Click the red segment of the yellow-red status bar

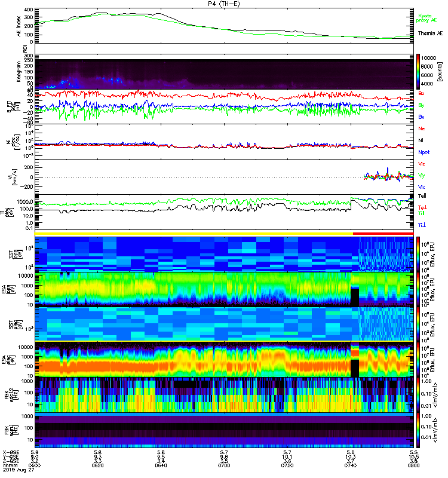(x=383, y=234)
